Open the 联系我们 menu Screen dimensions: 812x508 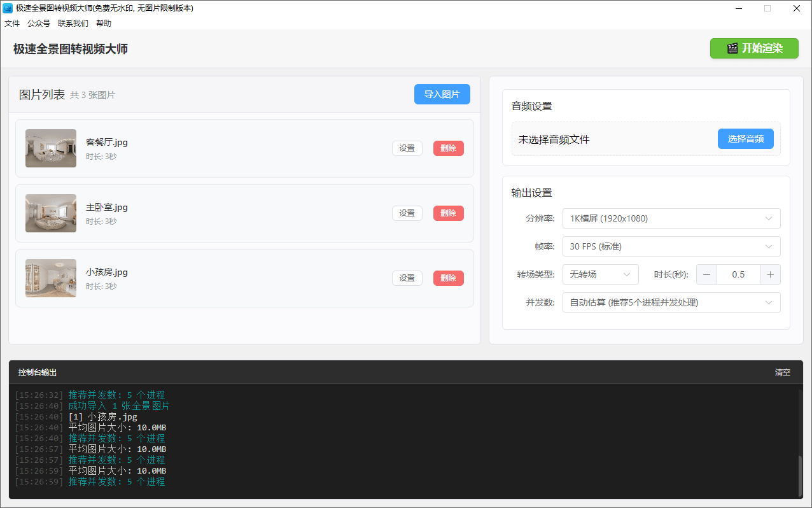[73, 24]
